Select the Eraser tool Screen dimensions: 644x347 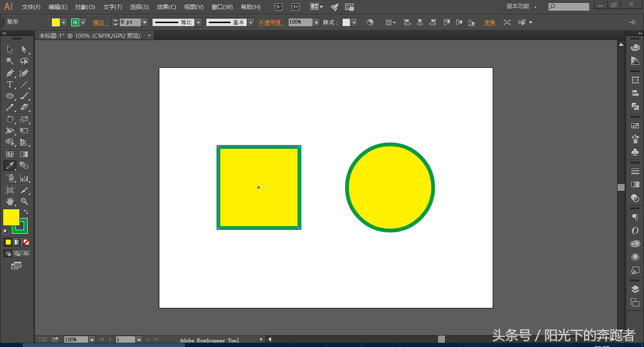click(24, 107)
